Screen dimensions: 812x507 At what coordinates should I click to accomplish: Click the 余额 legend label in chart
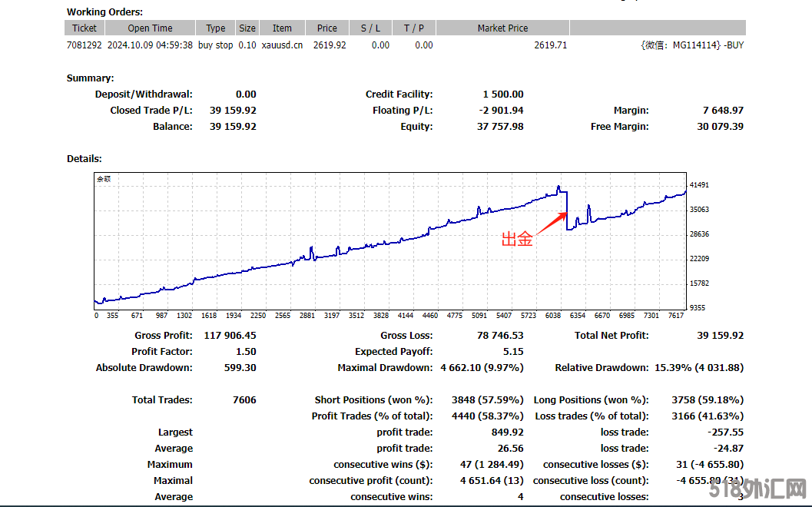pyautogui.click(x=104, y=179)
